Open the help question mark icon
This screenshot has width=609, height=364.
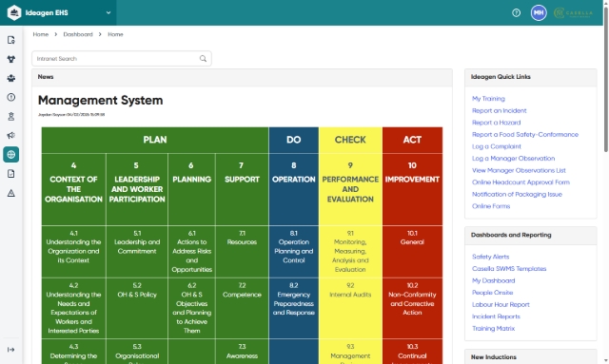[x=516, y=12]
